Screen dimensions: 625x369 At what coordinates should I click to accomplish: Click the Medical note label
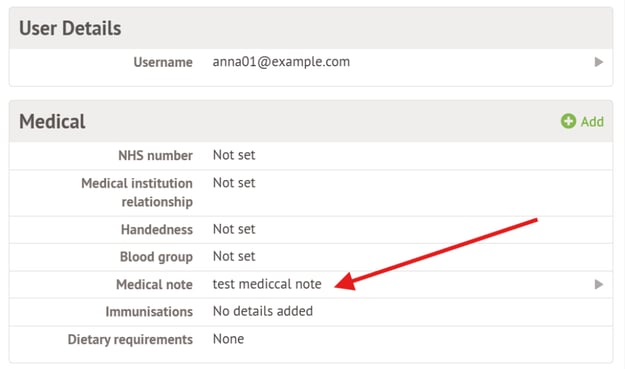pos(154,285)
